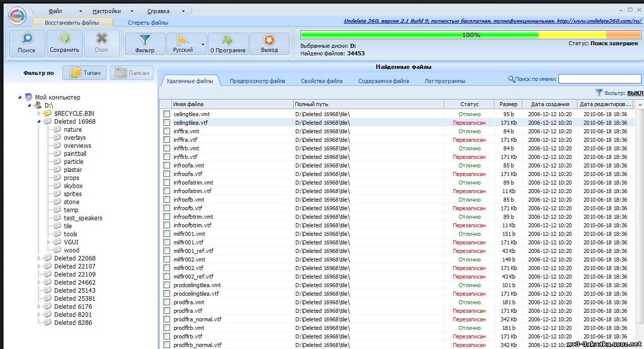The width and height of the screenshot is (644, 349).
Task: Check the box for ceilingtilea.vmt
Action: pyautogui.click(x=167, y=114)
